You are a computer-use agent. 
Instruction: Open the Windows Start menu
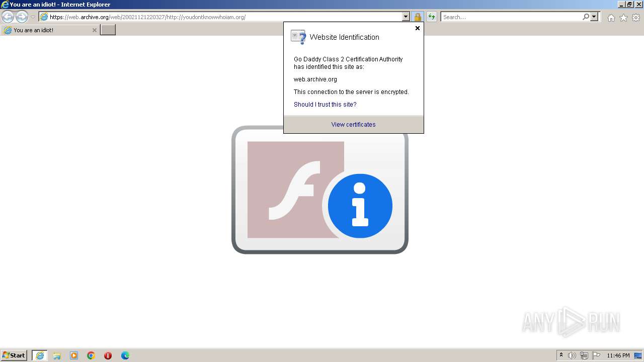pyautogui.click(x=14, y=355)
